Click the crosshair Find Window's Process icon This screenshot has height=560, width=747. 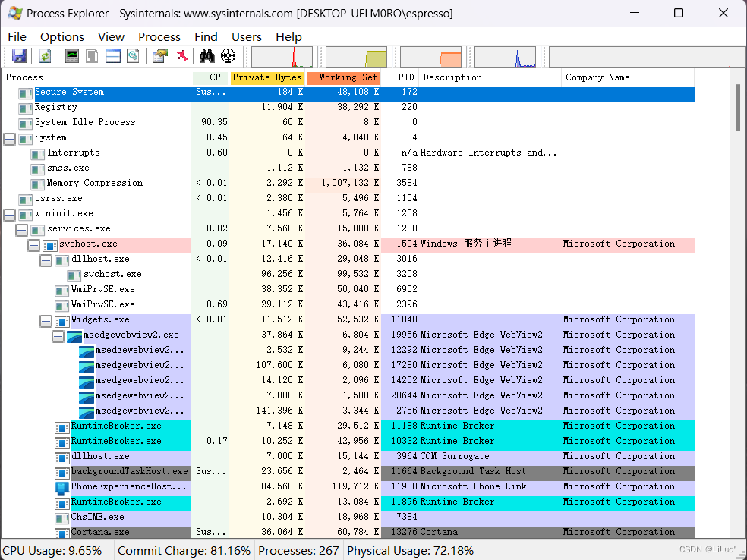[x=229, y=56]
